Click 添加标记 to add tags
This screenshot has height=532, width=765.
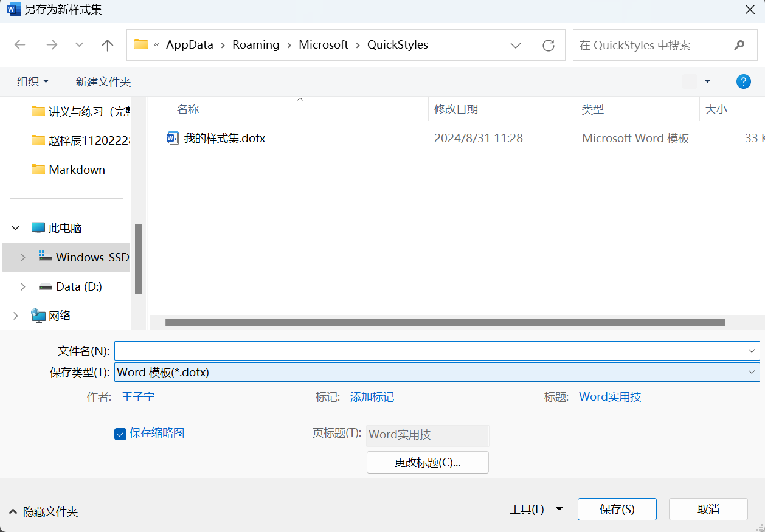tap(372, 397)
